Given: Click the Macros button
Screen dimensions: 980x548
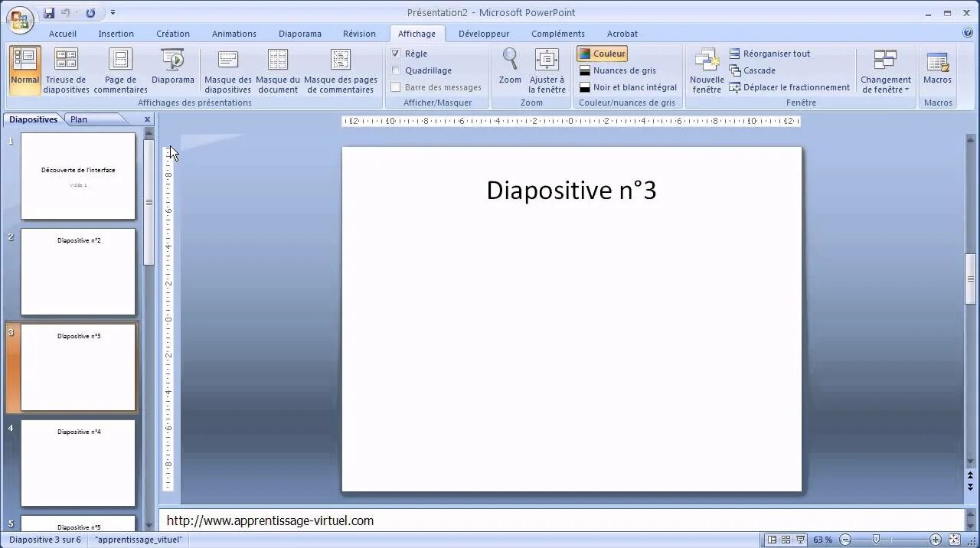Looking at the screenshot, I should coord(937,67).
